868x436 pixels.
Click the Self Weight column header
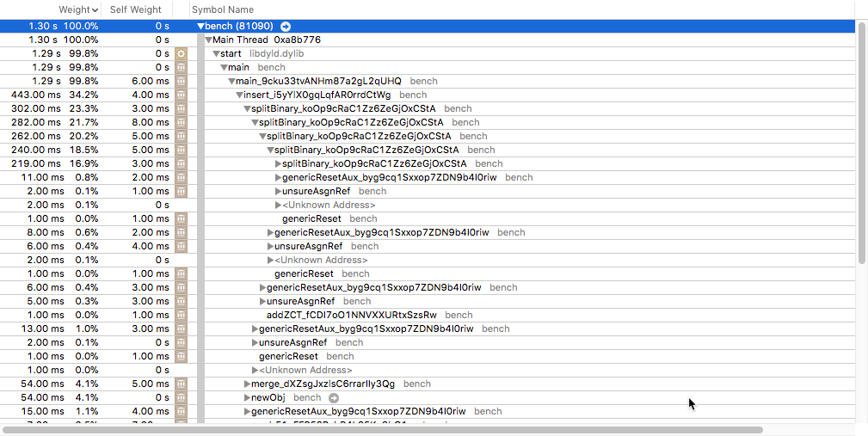click(136, 9)
